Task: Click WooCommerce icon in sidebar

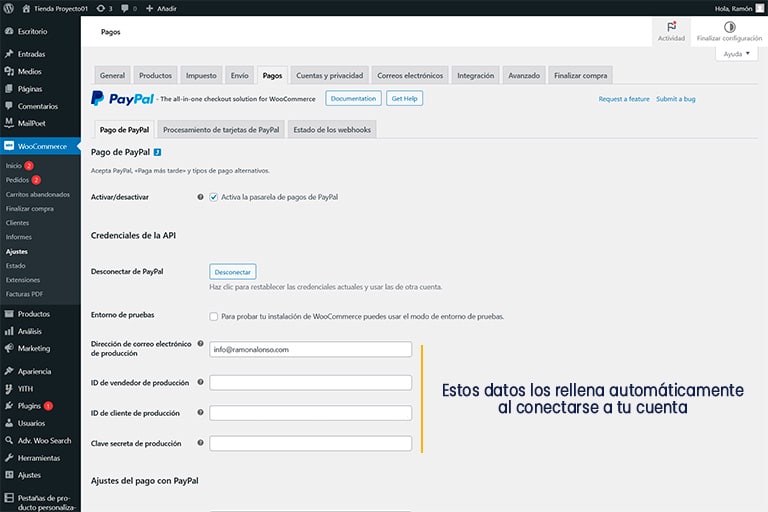Action: pos(9,146)
